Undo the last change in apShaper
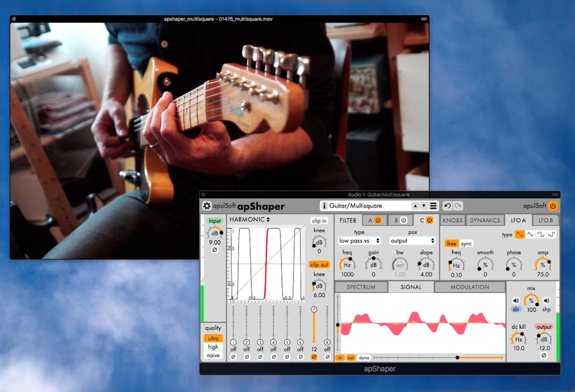The width and height of the screenshot is (575, 392). coord(448,206)
